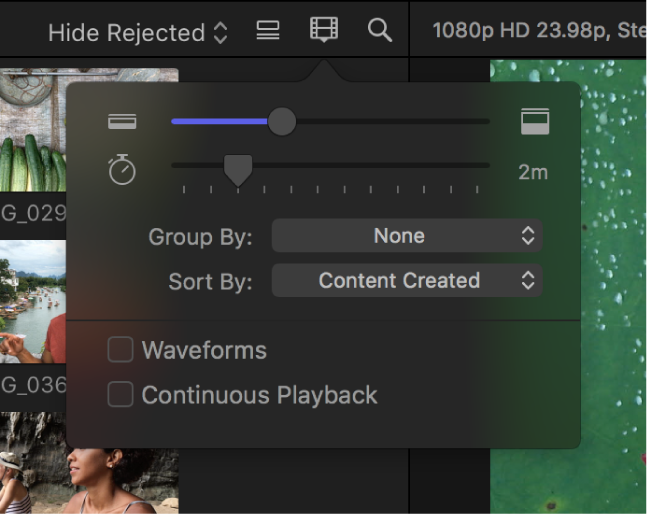This screenshot has width=649, height=514.
Task: Click the small clip height icon
Action: (122, 122)
